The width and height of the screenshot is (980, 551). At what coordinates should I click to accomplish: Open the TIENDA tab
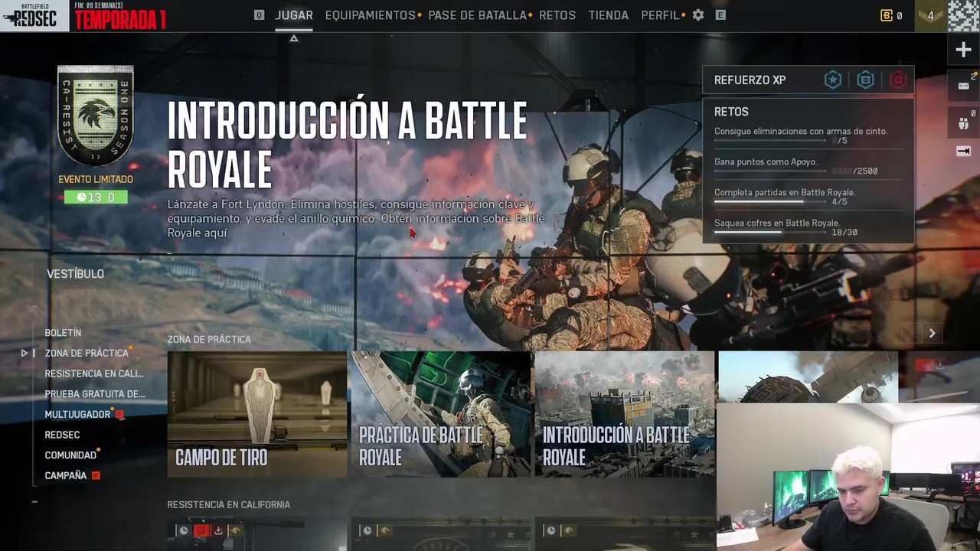pyautogui.click(x=609, y=15)
